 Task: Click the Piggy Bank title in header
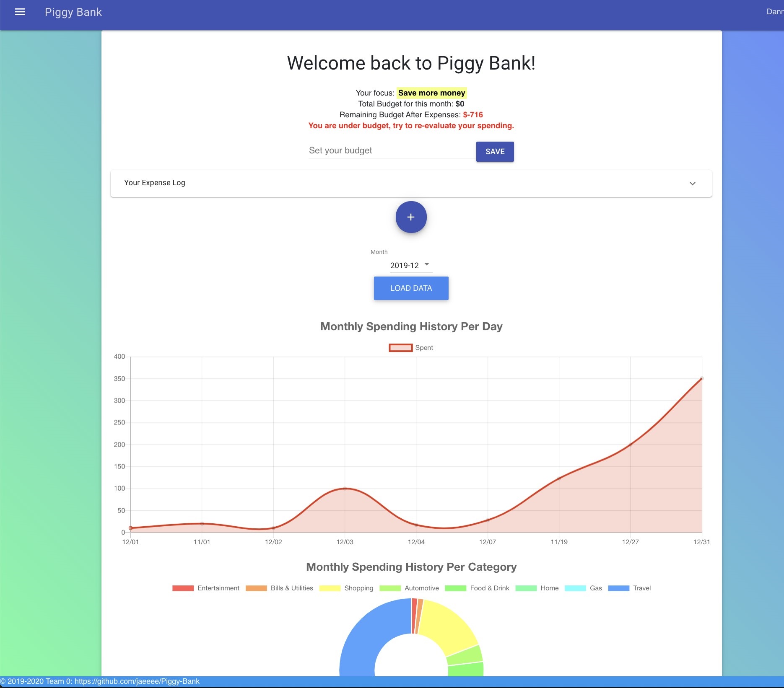[x=73, y=12]
